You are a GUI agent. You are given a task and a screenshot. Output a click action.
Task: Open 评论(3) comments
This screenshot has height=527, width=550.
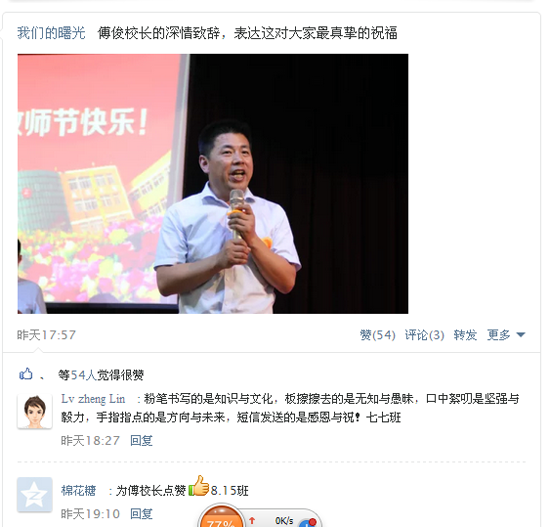pos(424,335)
